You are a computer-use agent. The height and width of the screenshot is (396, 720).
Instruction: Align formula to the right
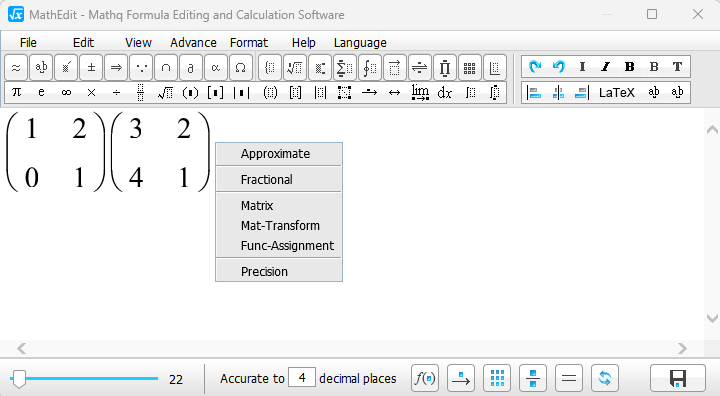coord(582,92)
